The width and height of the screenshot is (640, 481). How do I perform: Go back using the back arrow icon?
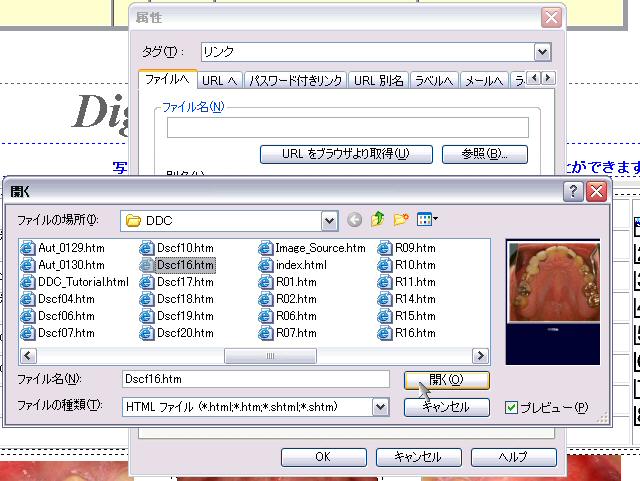click(354, 220)
